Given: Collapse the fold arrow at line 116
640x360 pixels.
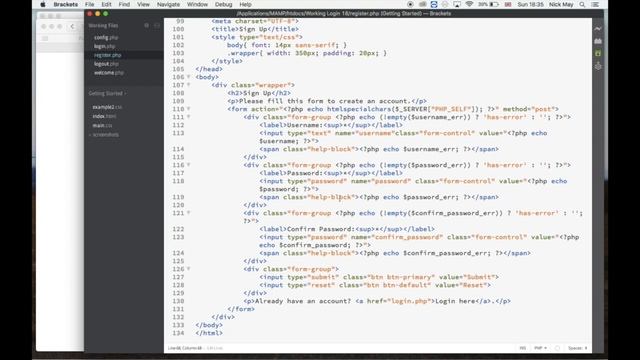Looking at the screenshot, I should (189, 165).
